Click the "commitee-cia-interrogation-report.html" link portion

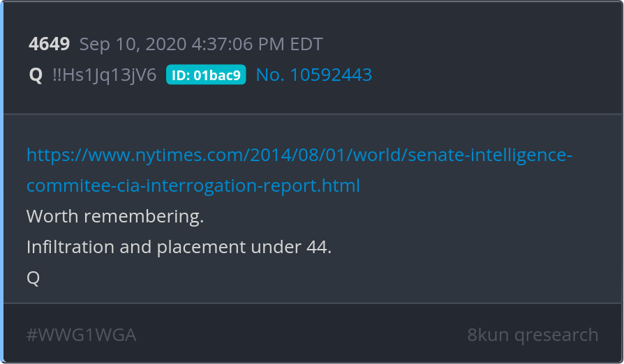click(x=193, y=185)
